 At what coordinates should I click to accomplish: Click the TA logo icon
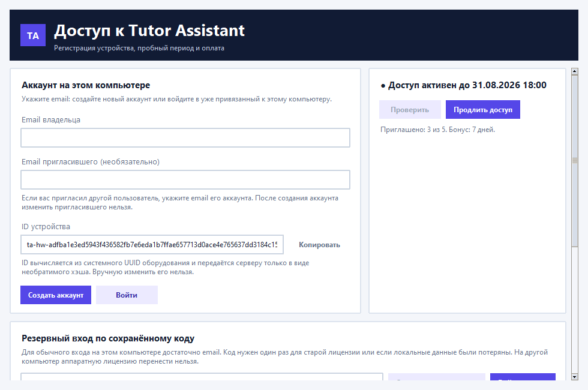coord(33,35)
